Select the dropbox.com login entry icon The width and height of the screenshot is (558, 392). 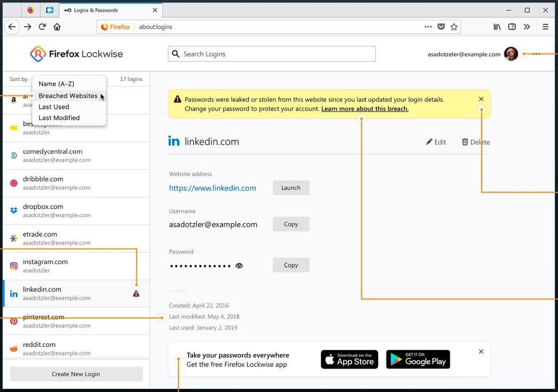[x=13, y=210]
